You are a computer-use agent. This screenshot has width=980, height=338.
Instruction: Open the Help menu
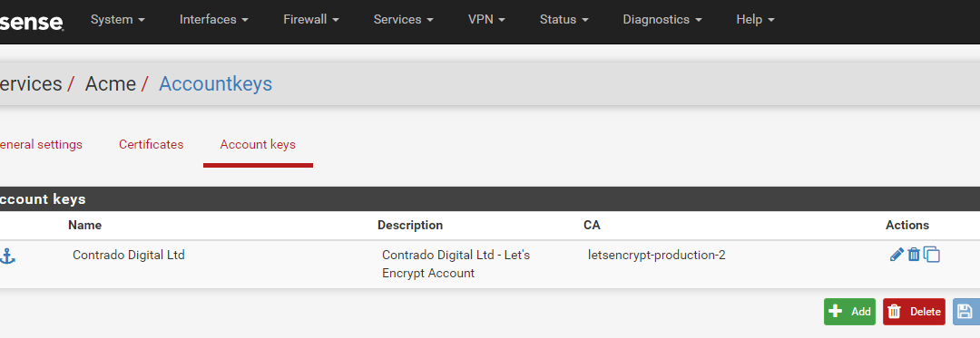[x=755, y=19]
